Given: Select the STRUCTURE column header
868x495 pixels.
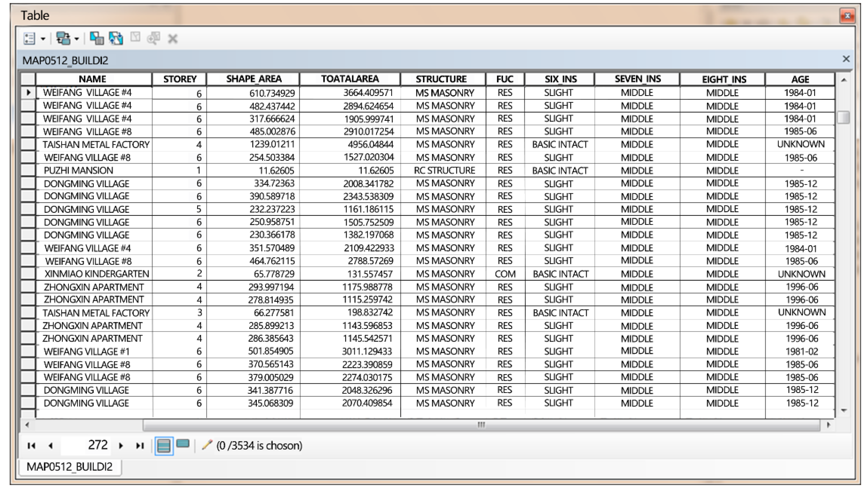Looking at the screenshot, I should click(443, 79).
